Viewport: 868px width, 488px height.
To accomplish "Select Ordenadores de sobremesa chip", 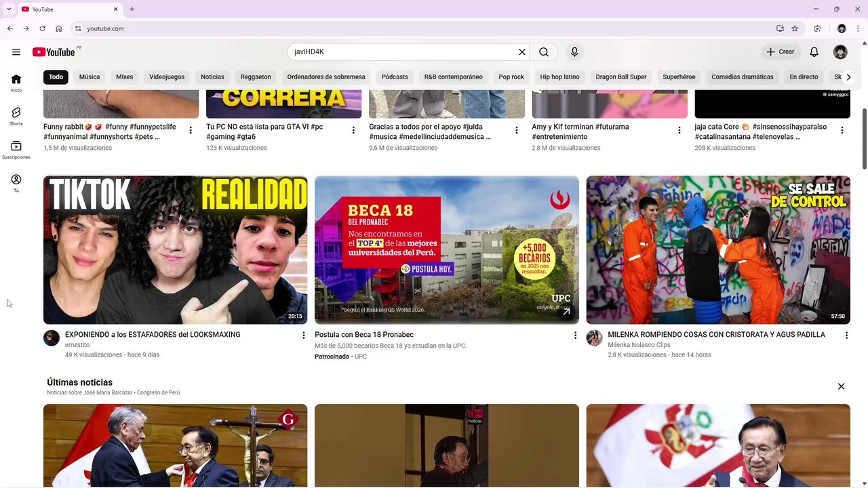I will (326, 77).
